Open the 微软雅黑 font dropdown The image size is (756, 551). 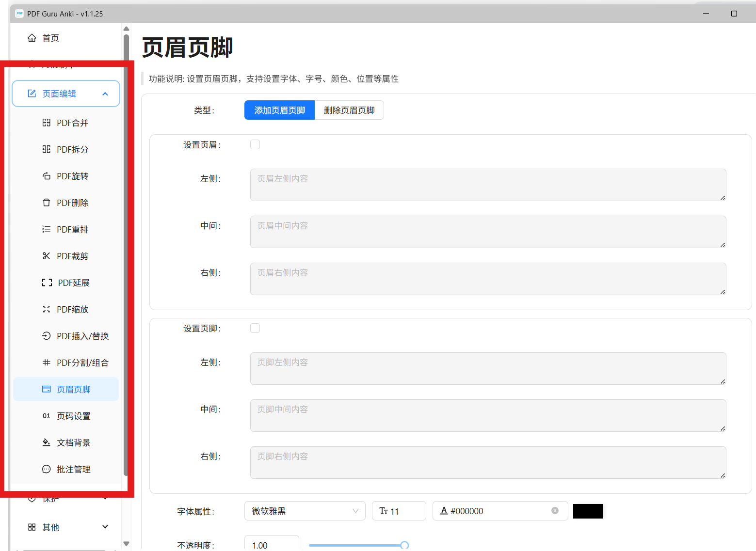(x=305, y=511)
